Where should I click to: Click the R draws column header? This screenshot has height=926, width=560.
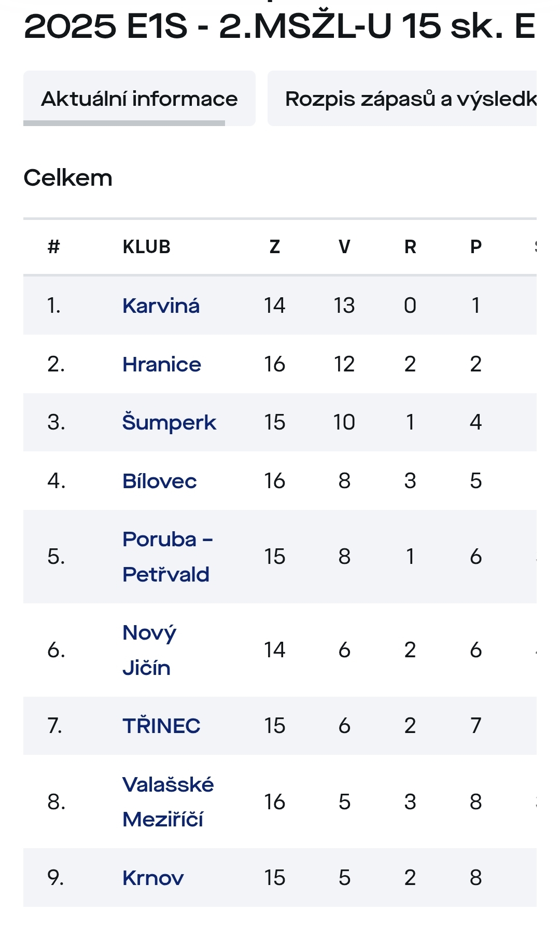410,247
